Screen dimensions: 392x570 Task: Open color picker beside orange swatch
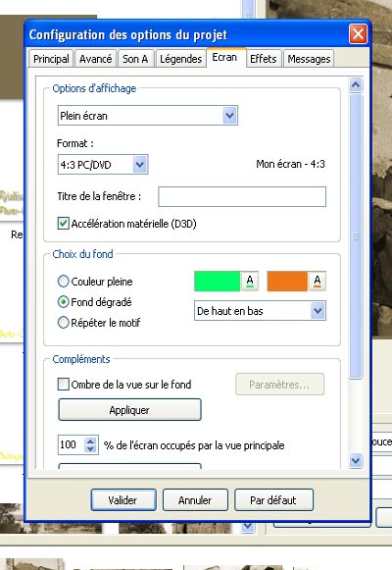pos(318,282)
